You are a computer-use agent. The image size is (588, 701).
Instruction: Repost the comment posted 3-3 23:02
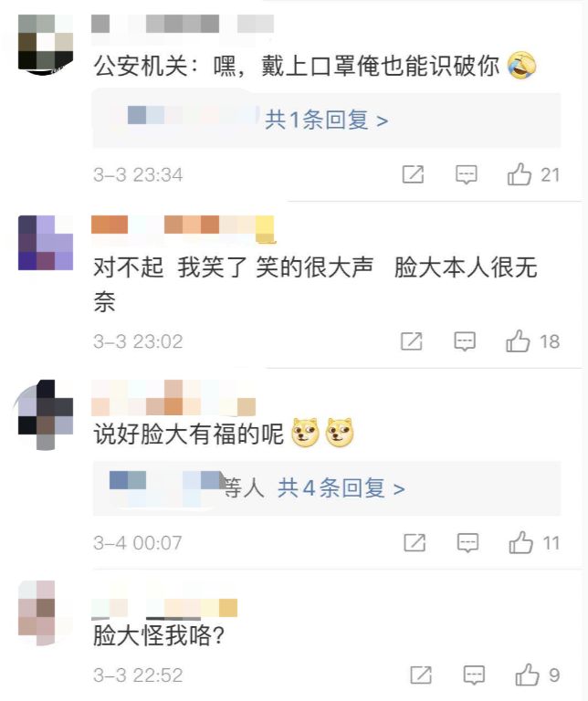[x=412, y=341]
